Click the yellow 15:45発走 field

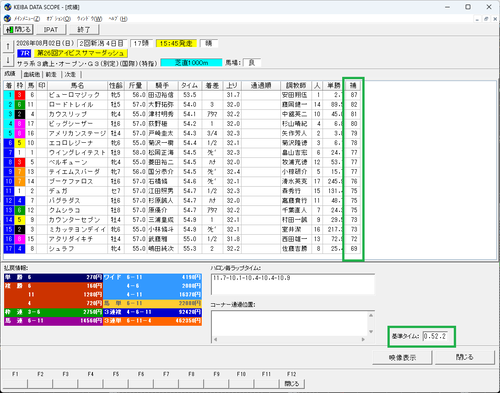point(176,43)
